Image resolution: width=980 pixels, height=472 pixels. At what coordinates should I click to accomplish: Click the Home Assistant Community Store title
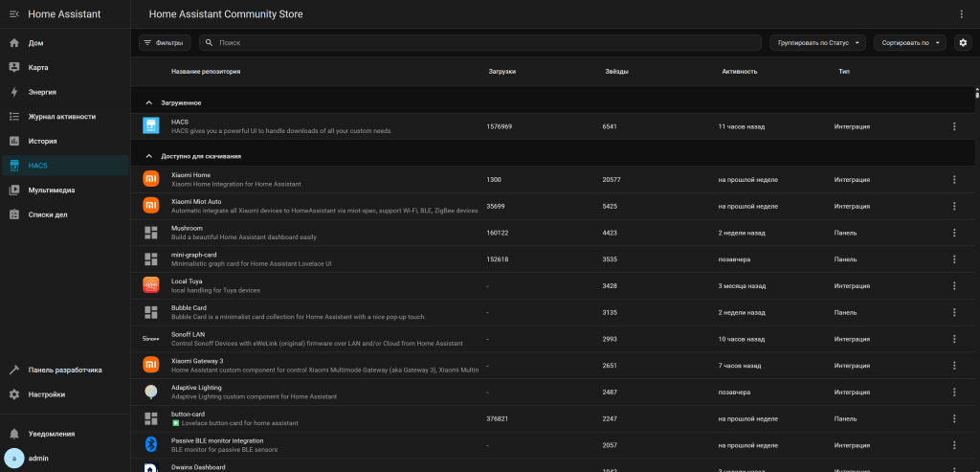click(226, 13)
